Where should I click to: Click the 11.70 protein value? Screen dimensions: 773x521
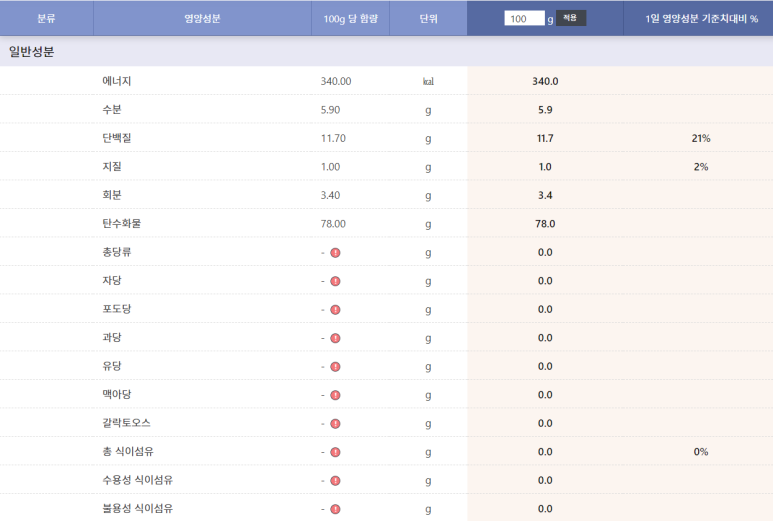333,139
